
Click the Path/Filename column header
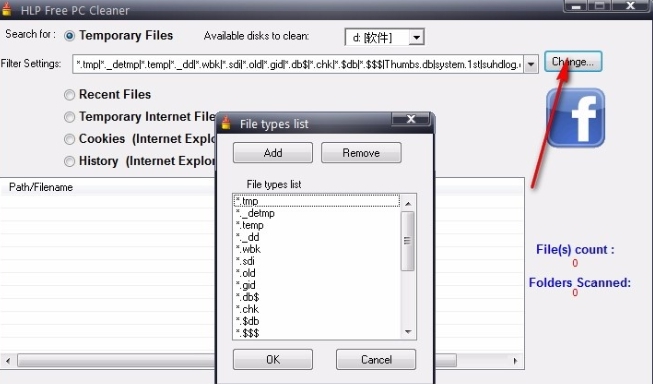[x=41, y=187]
